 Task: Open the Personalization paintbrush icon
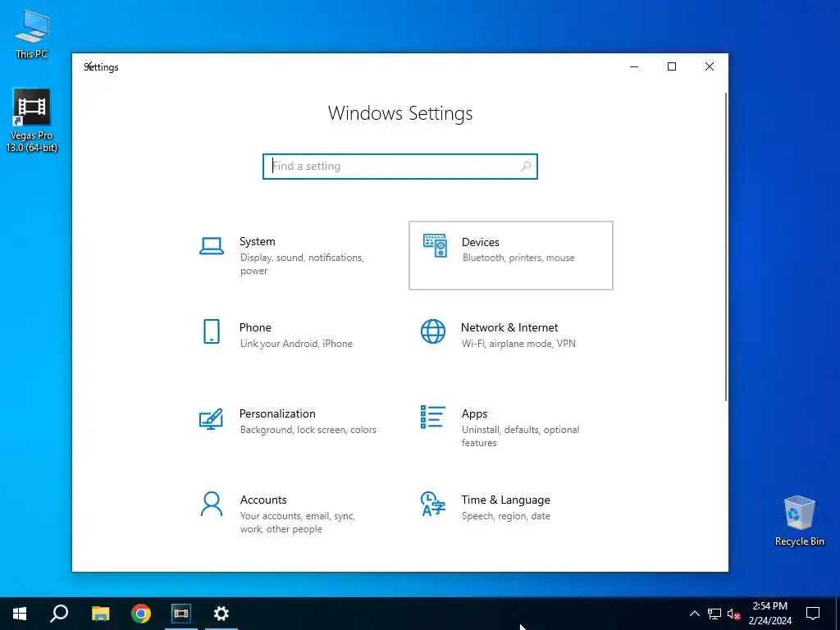[211, 419]
